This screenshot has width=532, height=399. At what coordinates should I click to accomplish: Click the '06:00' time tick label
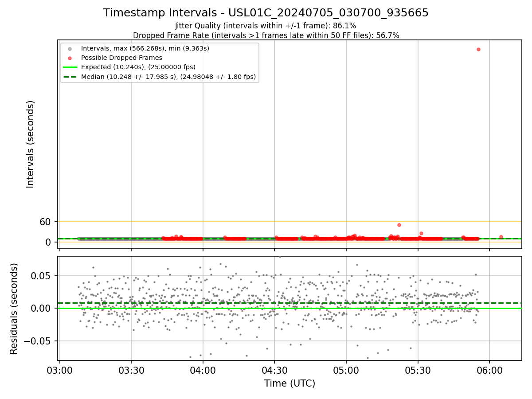(x=489, y=370)
